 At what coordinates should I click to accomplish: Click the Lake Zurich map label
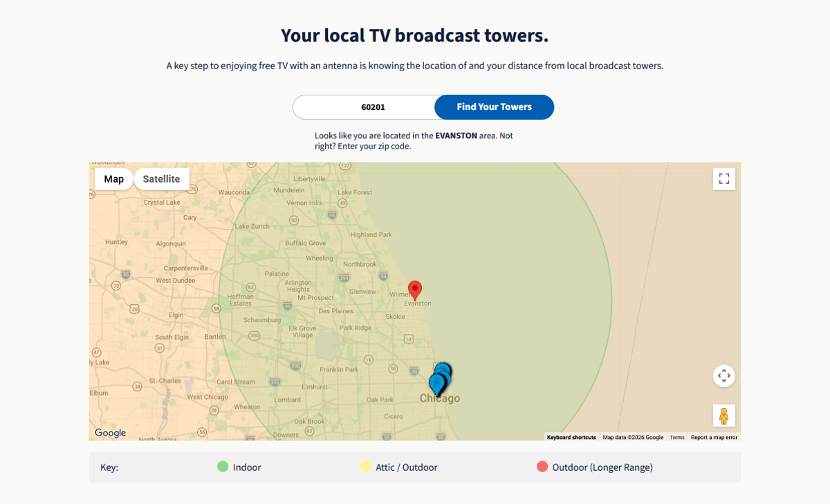point(252,226)
